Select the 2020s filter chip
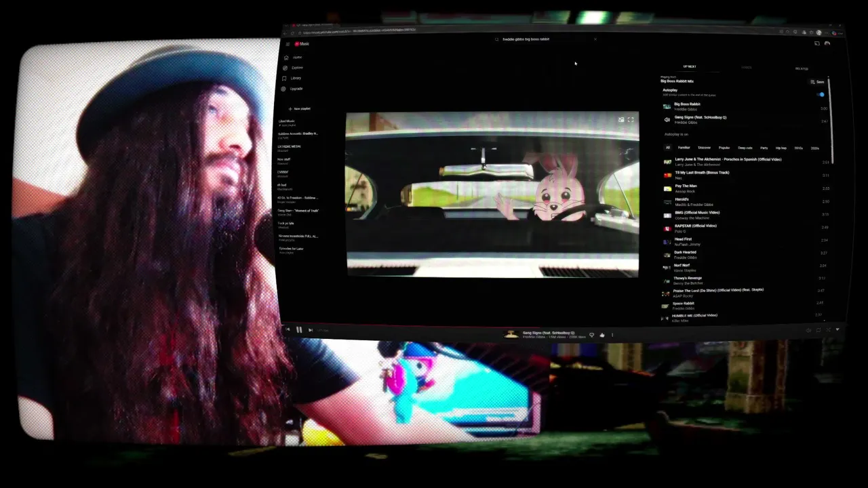Screen dimensions: 868x488 814,148
